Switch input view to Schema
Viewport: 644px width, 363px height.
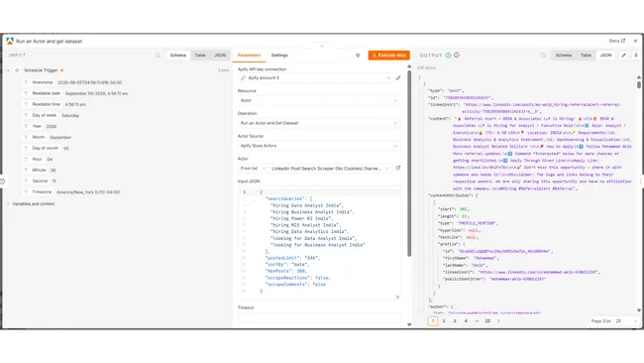coord(178,56)
